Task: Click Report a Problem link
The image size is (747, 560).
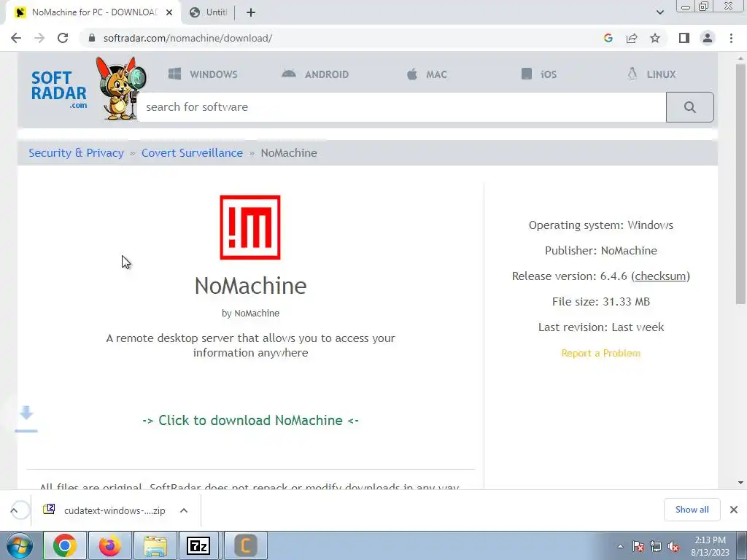Action: click(x=601, y=354)
